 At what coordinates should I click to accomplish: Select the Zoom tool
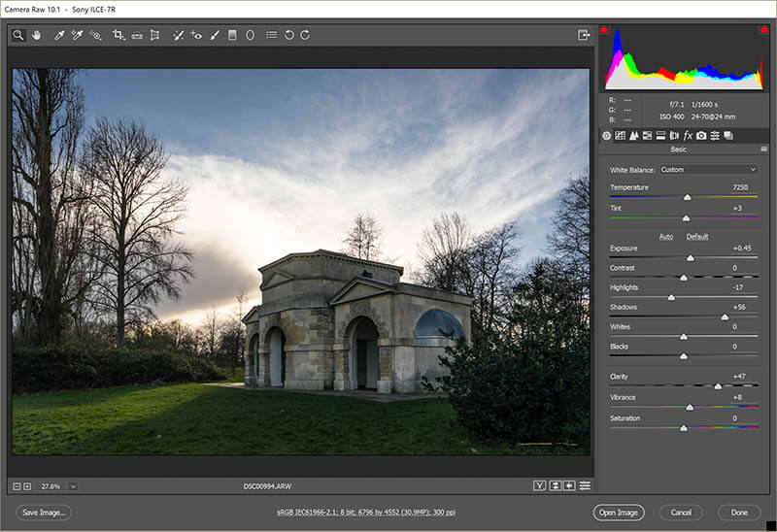coord(18,35)
